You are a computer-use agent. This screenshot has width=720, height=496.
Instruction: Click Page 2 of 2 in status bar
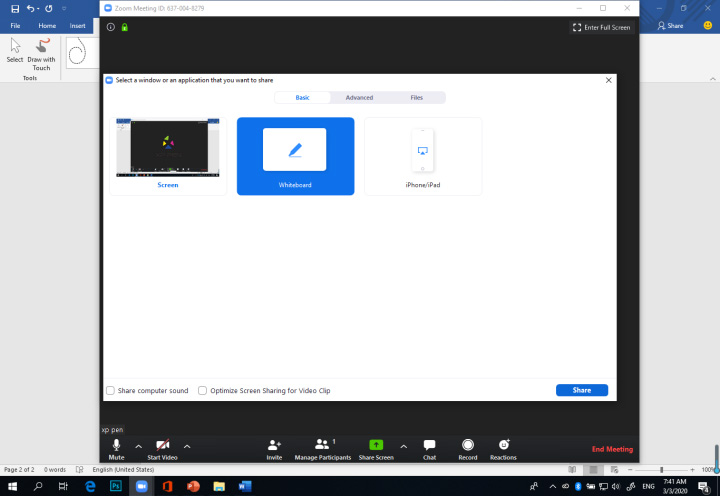(x=19, y=469)
